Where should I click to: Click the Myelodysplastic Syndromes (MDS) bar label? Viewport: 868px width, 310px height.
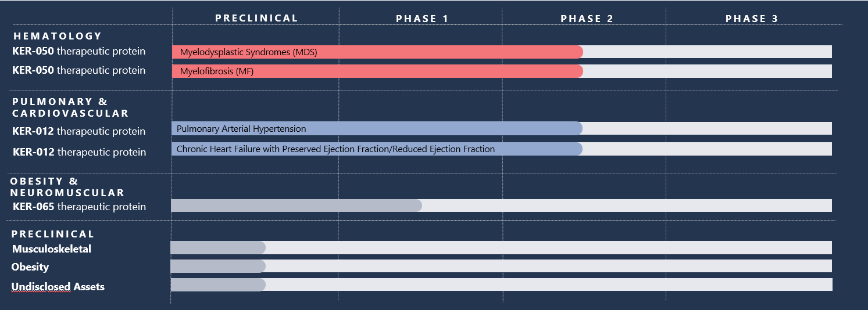pyautogui.click(x=248, y=52)
